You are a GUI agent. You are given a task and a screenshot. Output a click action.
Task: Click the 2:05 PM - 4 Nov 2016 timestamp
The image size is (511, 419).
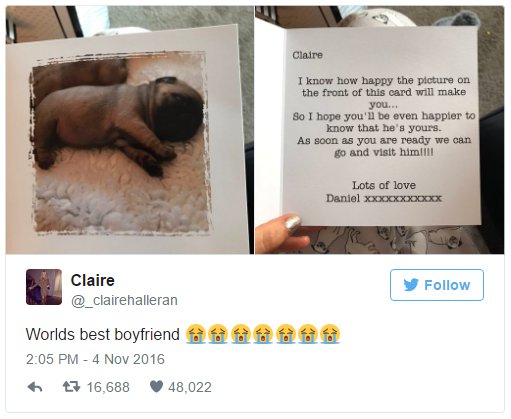tap(95, 359)
